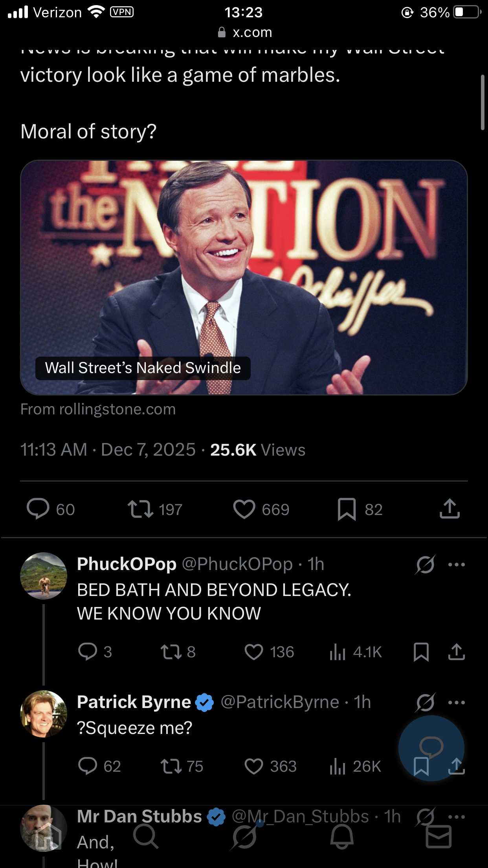Open Notifications tab in bottom navigation
This screenshot has height=868, width=488.
coord(341,837)
